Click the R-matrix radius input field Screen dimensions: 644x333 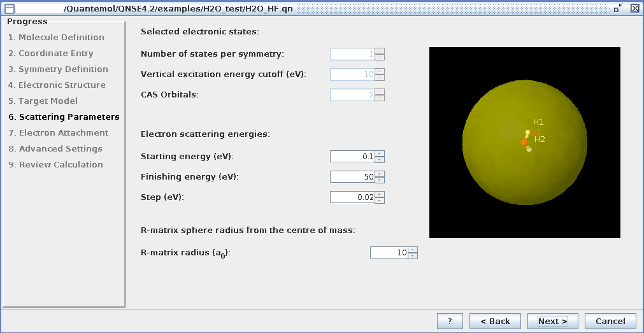(389, 253)
